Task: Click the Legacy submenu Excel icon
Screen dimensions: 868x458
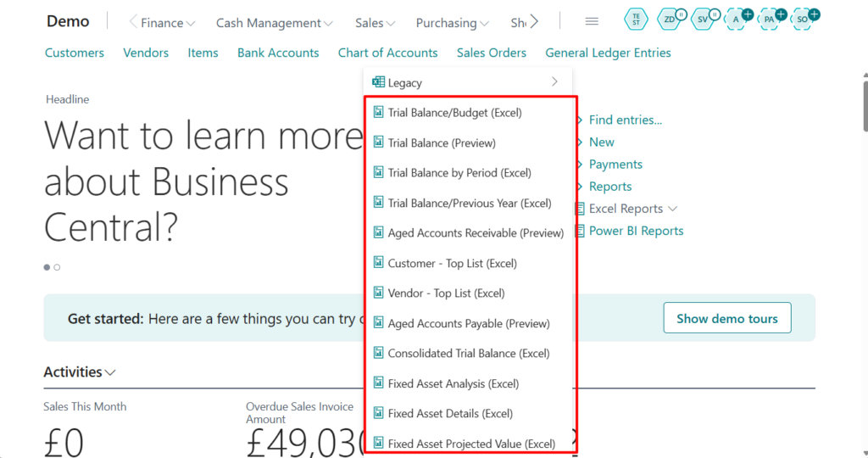Action: point(378,82)
